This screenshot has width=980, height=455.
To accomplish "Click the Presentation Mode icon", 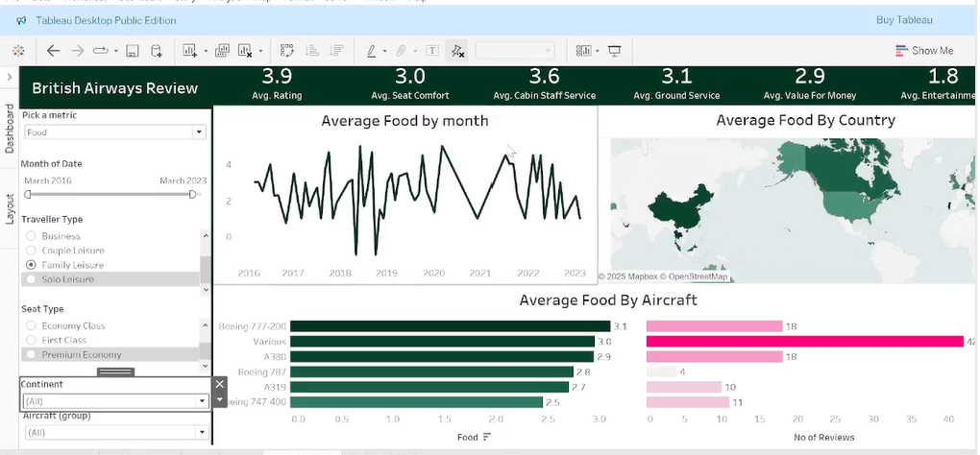I will coord(614,51).
